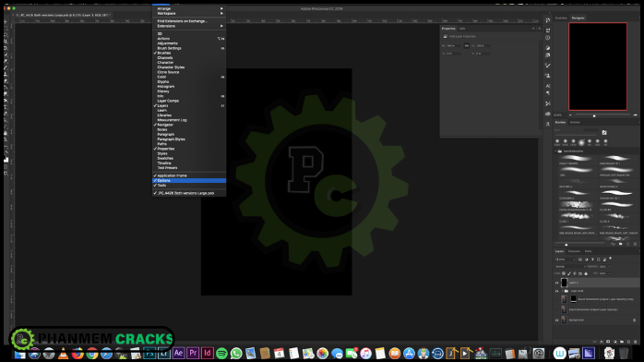Screen dimensions: 644x362
Task: Filter layers by type layers icon
Action: pyautogui.click(x=592, y=259)
